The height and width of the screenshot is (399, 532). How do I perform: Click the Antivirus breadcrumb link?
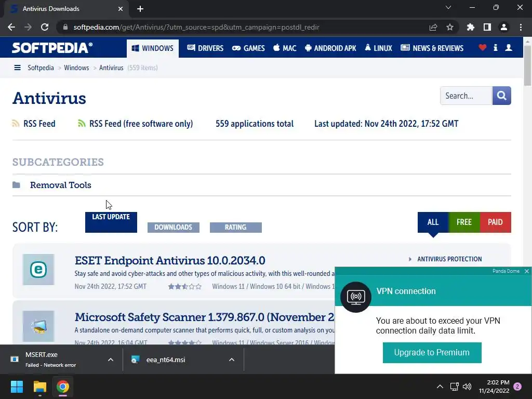[x=111, y=68]
